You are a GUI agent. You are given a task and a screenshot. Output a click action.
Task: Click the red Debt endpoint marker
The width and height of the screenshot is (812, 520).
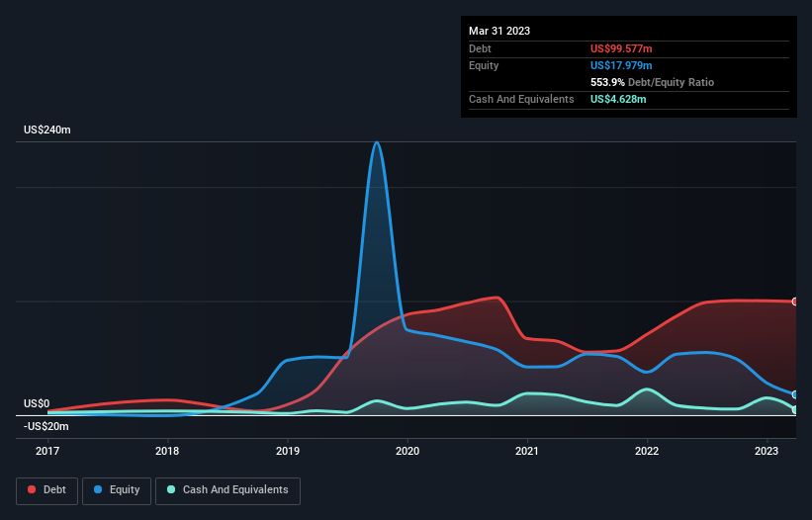795,302
